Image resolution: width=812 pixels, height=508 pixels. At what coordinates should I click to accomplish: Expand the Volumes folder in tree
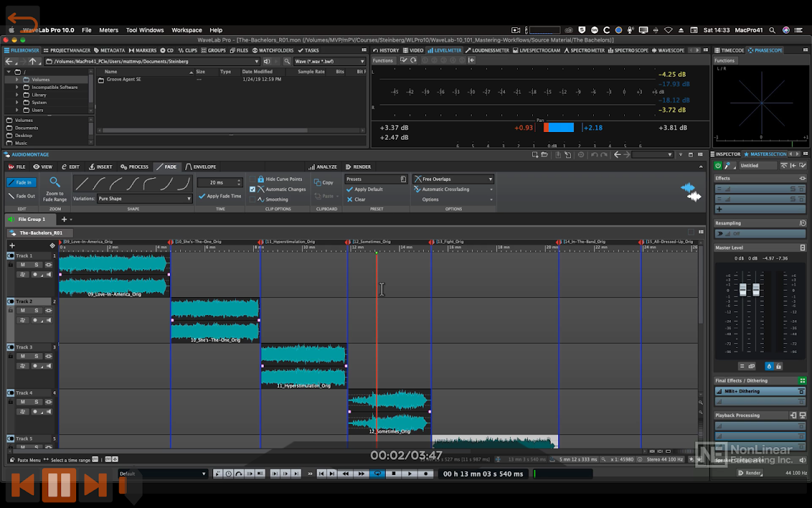click(17, 79)
